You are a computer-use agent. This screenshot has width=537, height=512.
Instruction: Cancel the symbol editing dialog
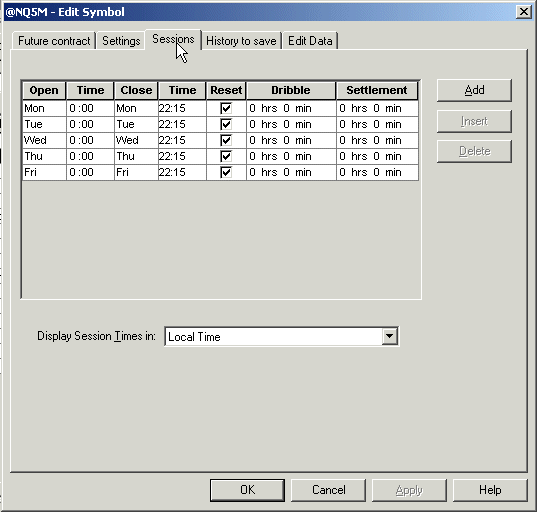(328, 490)
